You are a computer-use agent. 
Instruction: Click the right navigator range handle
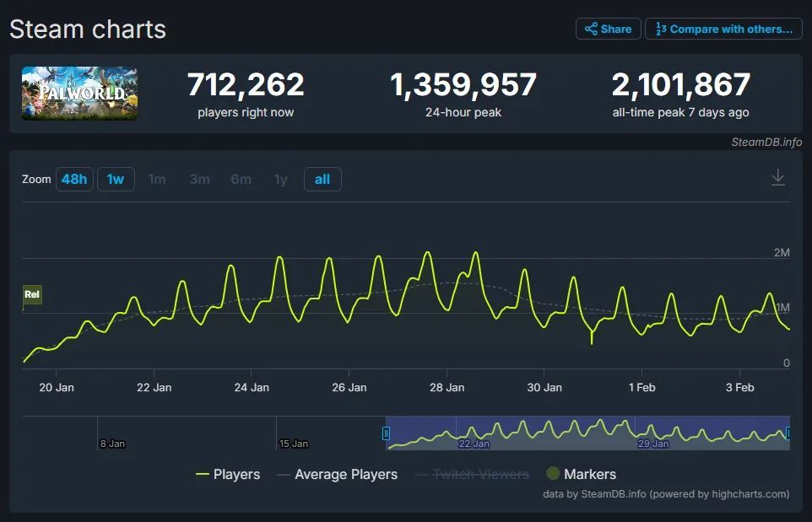[x=788, y=433]
